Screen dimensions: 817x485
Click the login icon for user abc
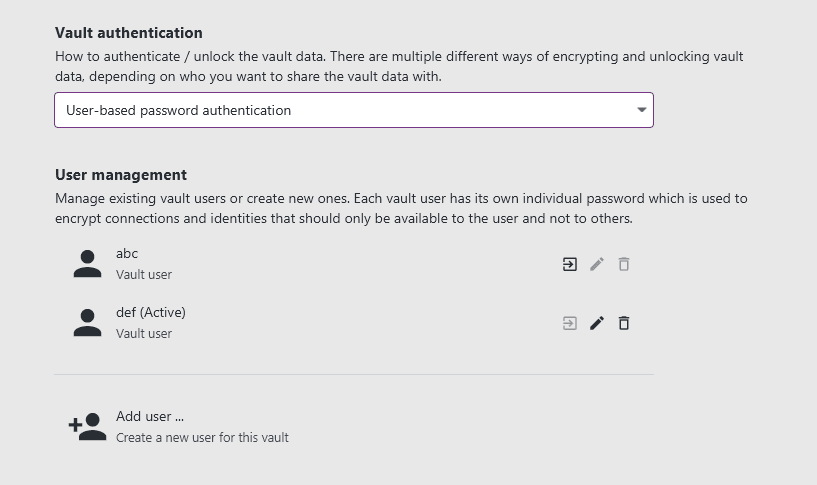(570, 264)
